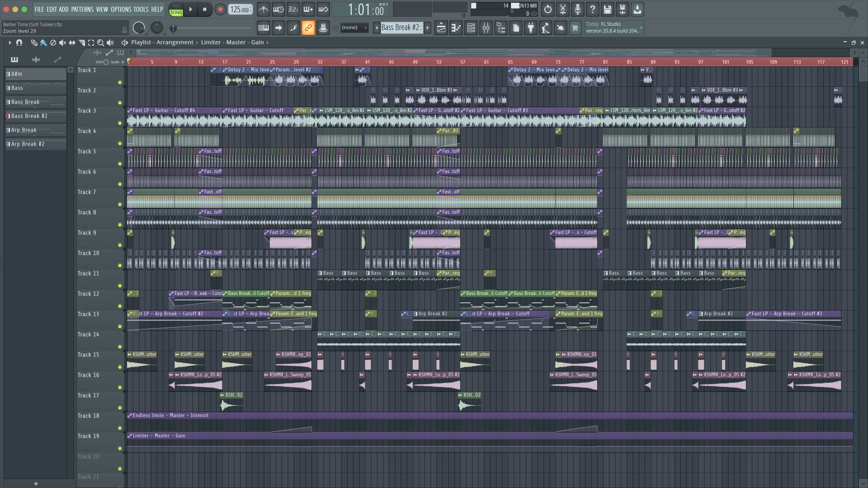Image resolution: width=868 pixels, height=488 pixels.
Task: Click the Save project floppy icon
Action: point(608,9)
